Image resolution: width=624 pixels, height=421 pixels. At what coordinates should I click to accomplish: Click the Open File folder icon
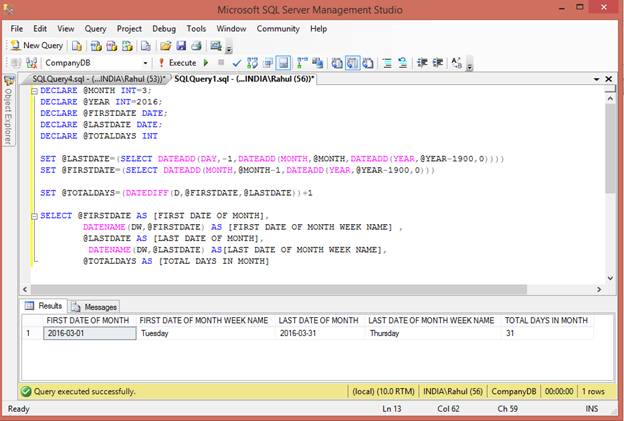tap(166, 46)
